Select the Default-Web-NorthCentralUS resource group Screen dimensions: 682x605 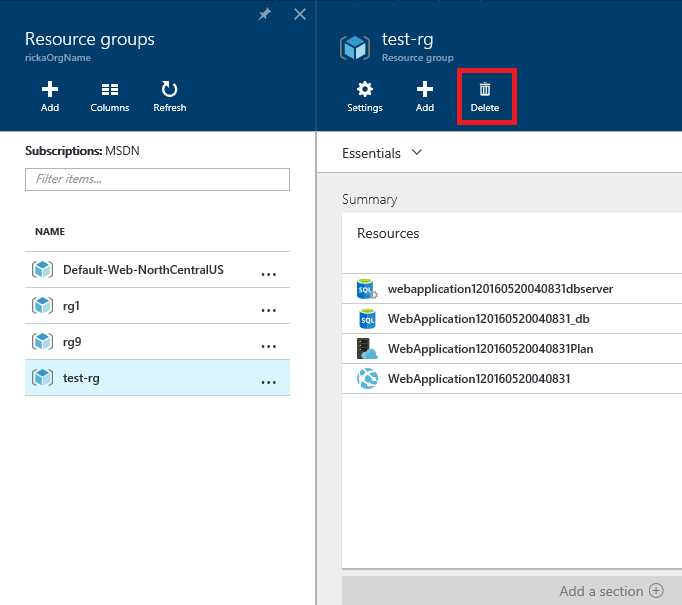(x=157, y=270)
